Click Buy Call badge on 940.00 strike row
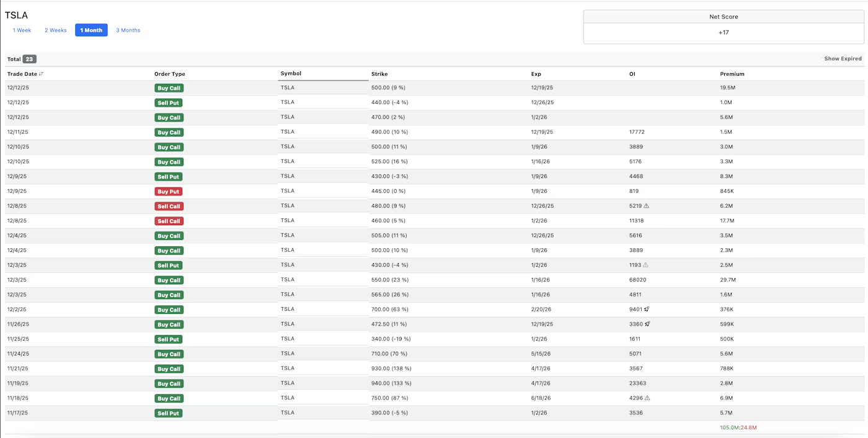Screen dimensions: 868x438 [169, 384]
